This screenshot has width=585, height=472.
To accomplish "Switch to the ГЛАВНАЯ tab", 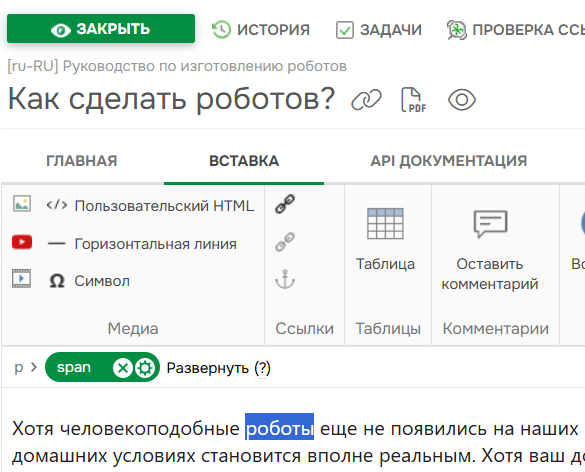I will [82, 161].
